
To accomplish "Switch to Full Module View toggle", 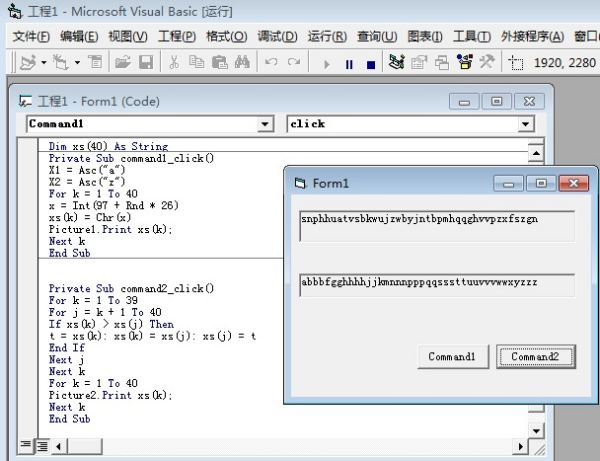I will point(42,446).
